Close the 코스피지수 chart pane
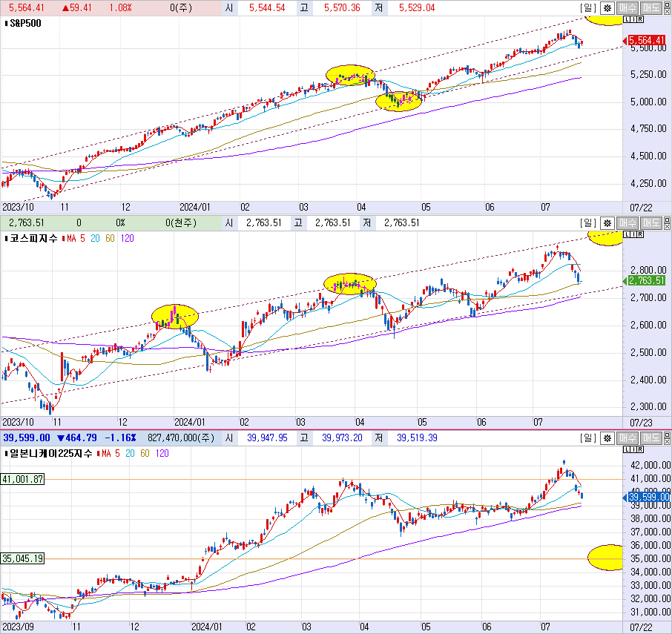672x634 pixels. (667, 225)
